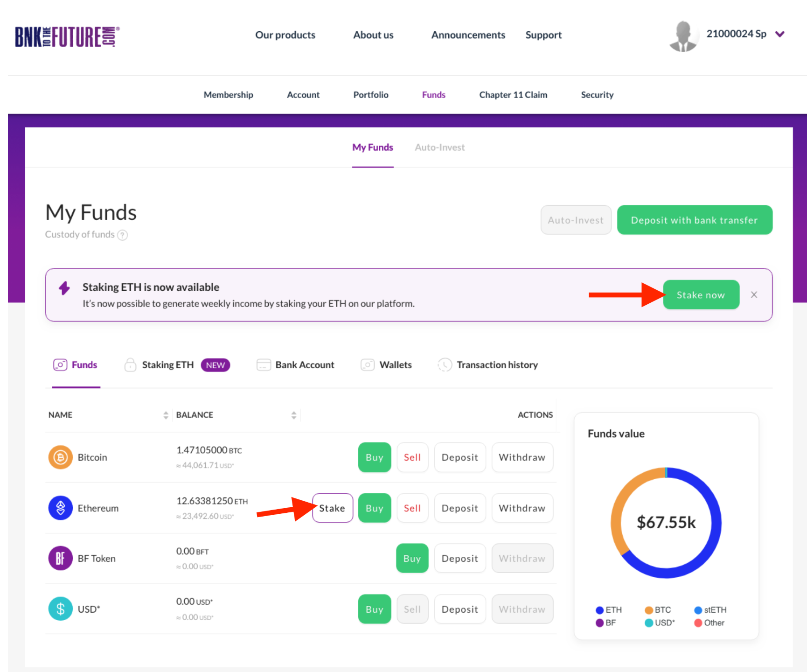Stake Ethereum from the funds row

pos(333,508)
